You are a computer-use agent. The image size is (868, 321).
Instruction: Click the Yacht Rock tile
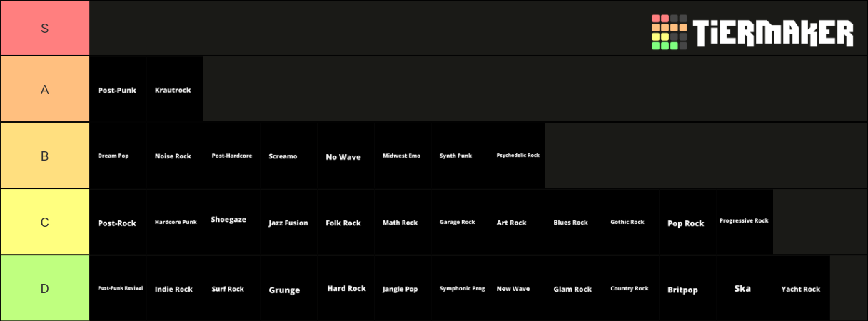[800, 289]
